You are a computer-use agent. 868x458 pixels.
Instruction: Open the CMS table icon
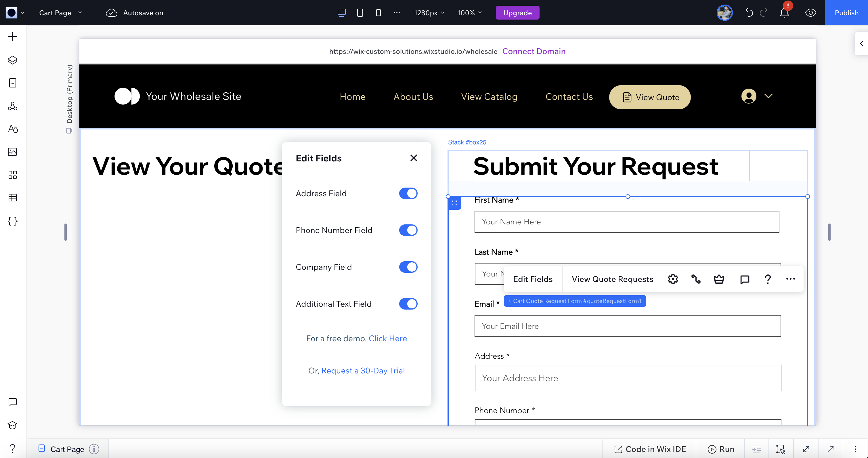pos(12,198)
